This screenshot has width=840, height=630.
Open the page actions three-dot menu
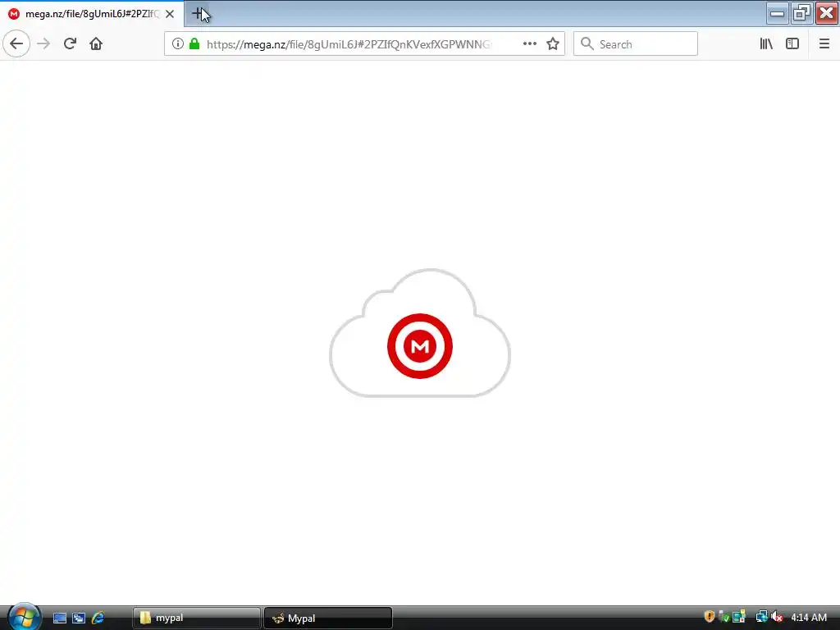coord(530,44)
